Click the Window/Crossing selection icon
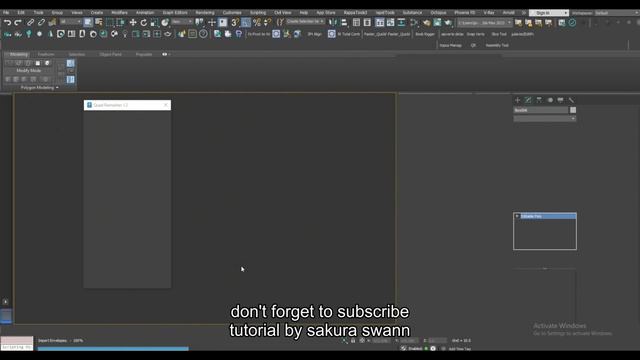The width and height of the screenshot is (640, 360). pyautogui.click(x=120, y=22)
